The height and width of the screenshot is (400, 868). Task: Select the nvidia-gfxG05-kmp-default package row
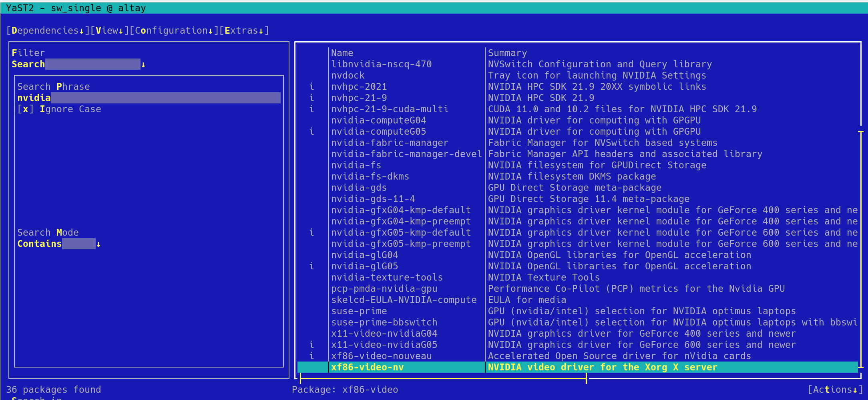577,232
